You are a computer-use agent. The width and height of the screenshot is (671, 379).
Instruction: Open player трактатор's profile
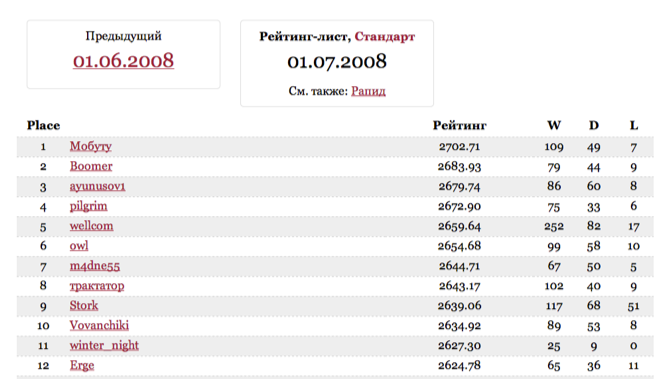97,286
